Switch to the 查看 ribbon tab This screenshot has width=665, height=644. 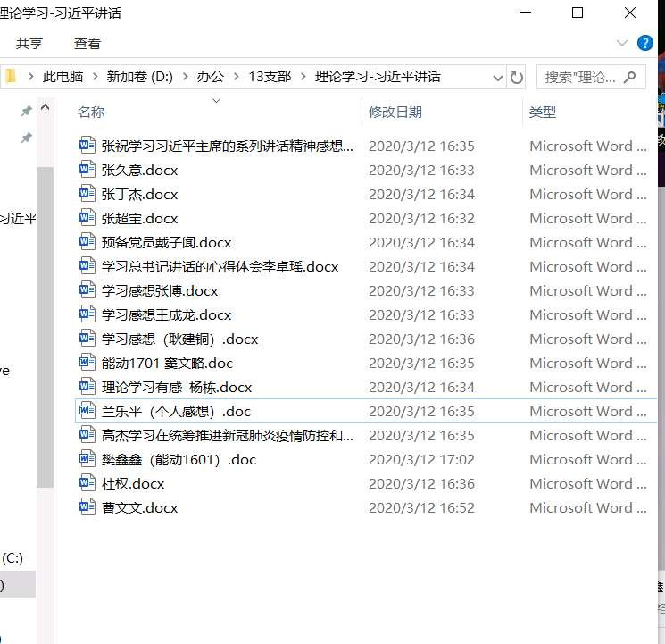(x=87, y=43)
